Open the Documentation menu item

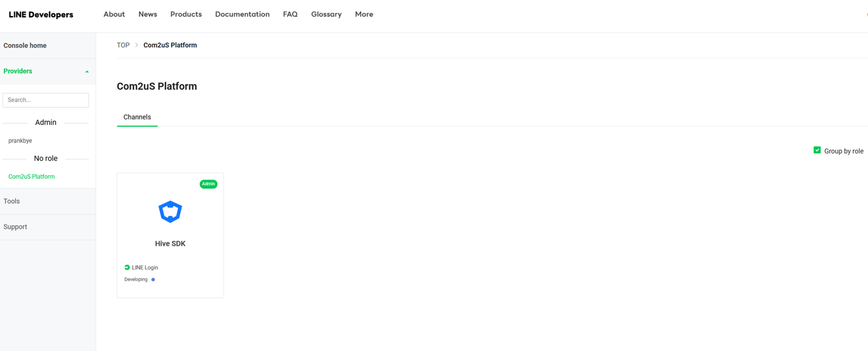[242, 14]
